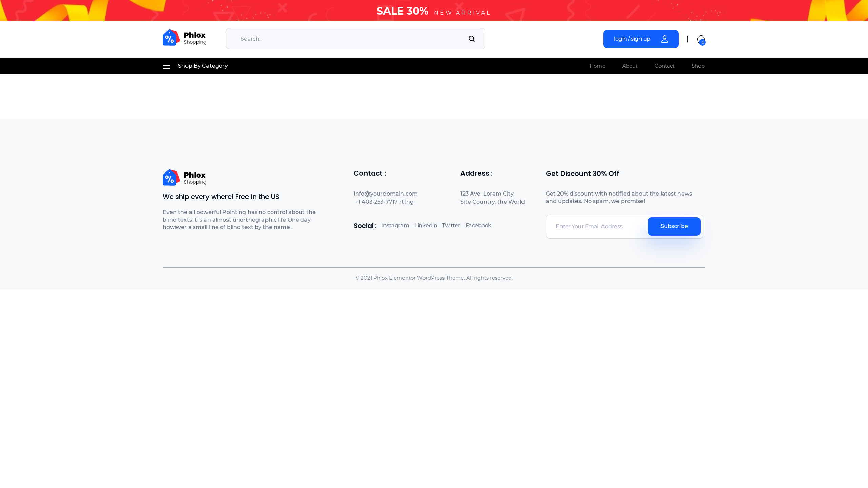Focus the Search input field
The width and height of the screenshot is (868, 488).
346,39
